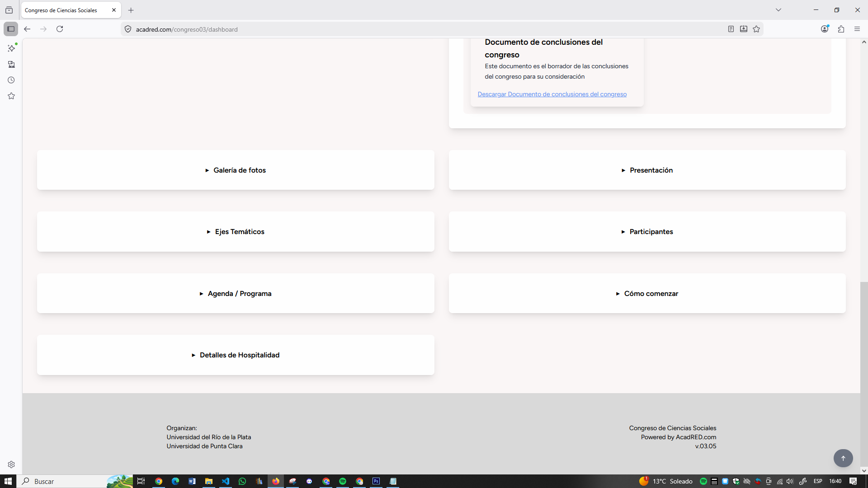Open Notepad from the taskbar
868x488 pixels.
click(393, 481)
